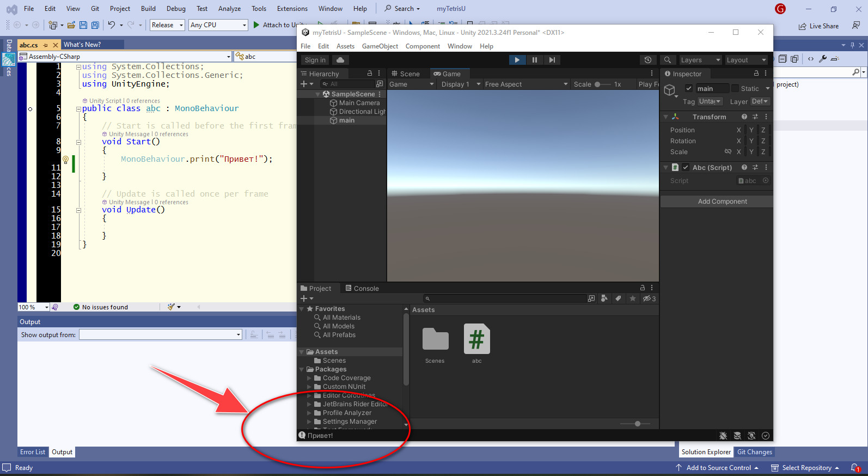This screenshot has height=476, width=868.
Task: Open the Hierarchy panel options menu
Action: [380, 73]
